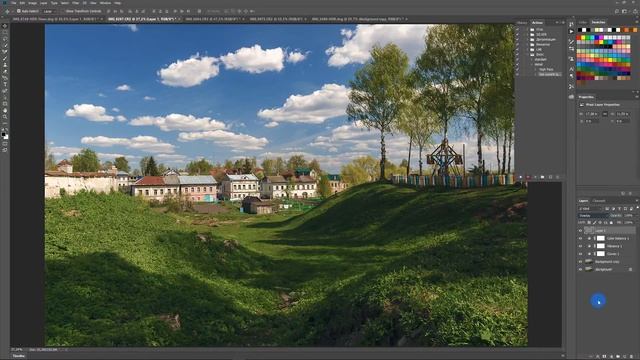Filter layers by smart objects icon
The width and height of the screenshot is (640, 360).
pyautogui.click(x=631, y=209)
